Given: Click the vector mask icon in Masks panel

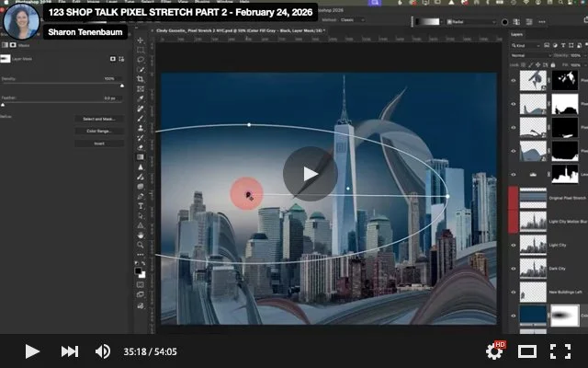Looking at the screenshot, I should [121, 59].
